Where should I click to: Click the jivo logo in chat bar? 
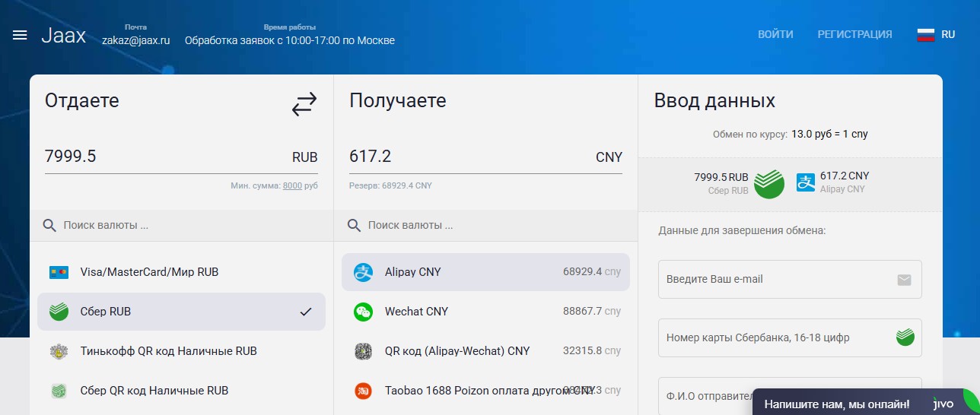point(943,404)
